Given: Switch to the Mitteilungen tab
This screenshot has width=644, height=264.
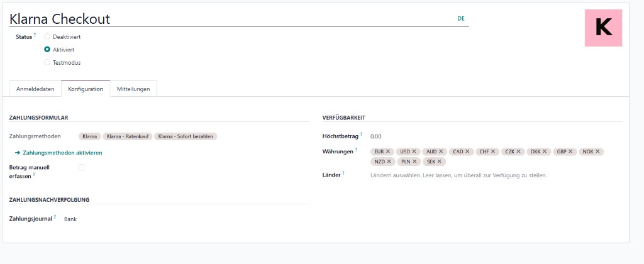Looking at the screenshot, I should 133,89.
